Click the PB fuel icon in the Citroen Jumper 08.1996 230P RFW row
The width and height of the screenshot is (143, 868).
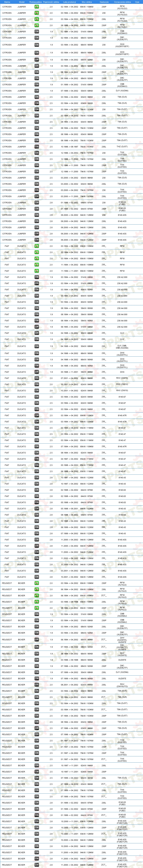tap(36, 25)
